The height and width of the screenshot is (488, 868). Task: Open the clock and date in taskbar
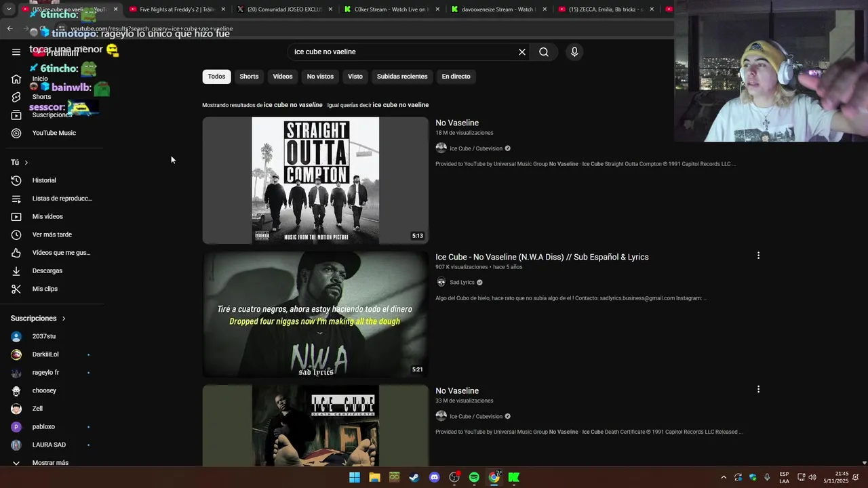coord(835,477)
